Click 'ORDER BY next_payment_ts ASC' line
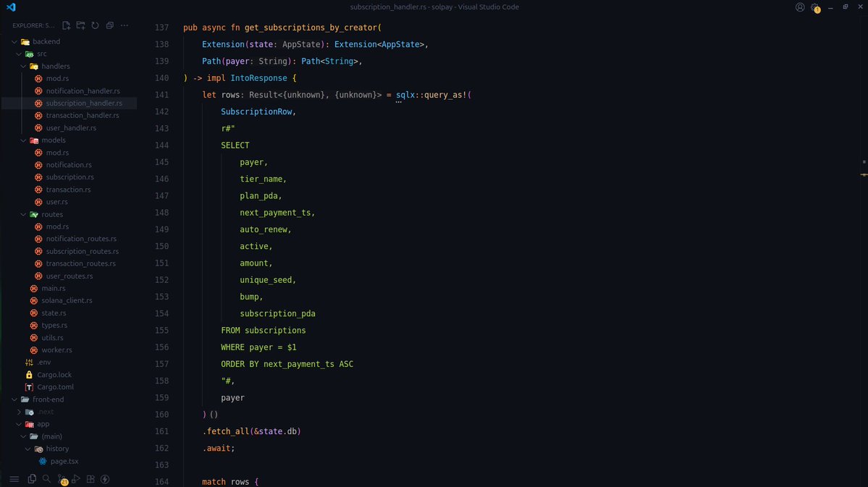868x487 pixels. pos(287,364)
